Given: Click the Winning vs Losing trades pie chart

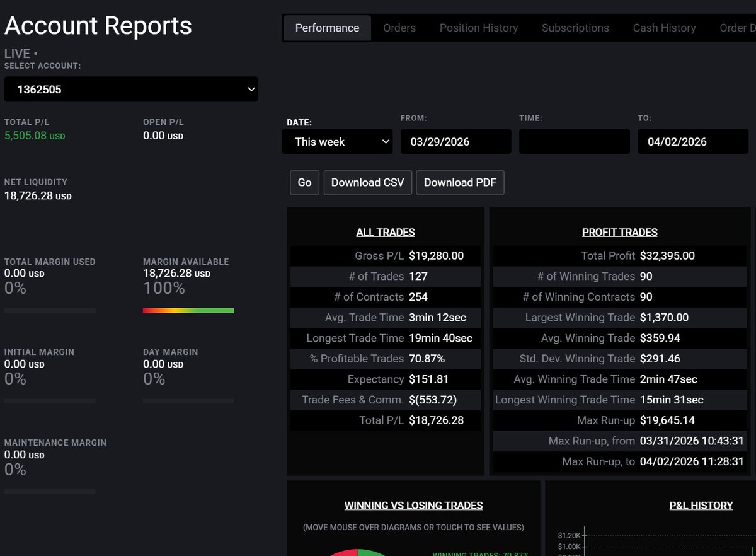Looking at the screenshot, I should point(358,552).
